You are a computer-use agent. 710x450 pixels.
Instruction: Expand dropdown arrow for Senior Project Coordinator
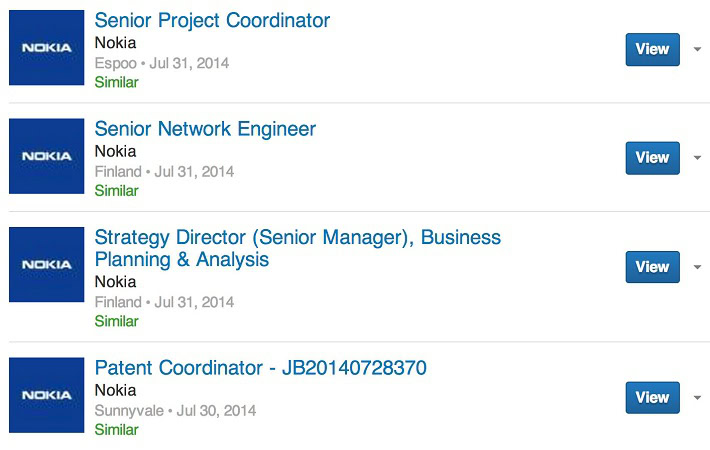tap(697, 49)
